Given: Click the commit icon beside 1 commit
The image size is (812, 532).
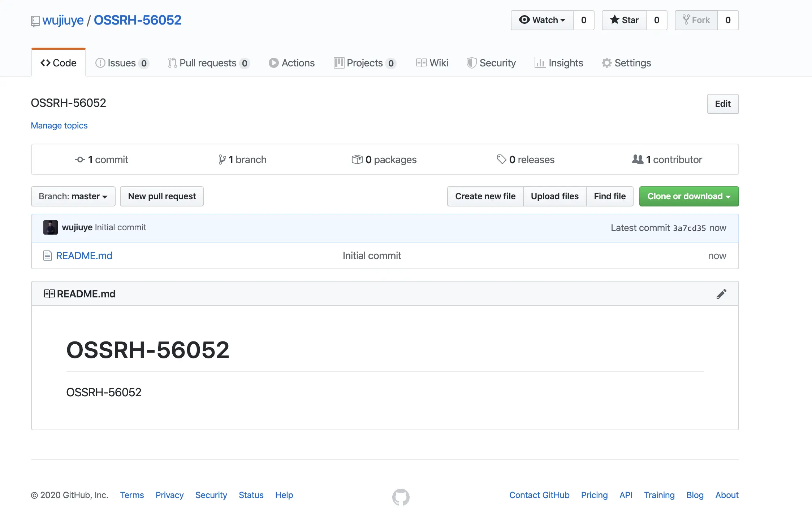Looking at the screenshot, I should (x=80, y=160).
